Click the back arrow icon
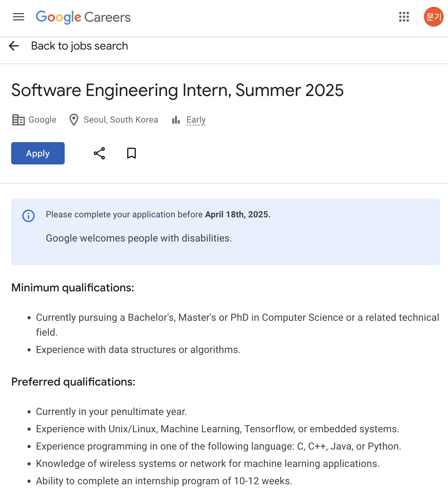Image resolution: width=448 pixels, height=501 pixels. tap(14, 46)
